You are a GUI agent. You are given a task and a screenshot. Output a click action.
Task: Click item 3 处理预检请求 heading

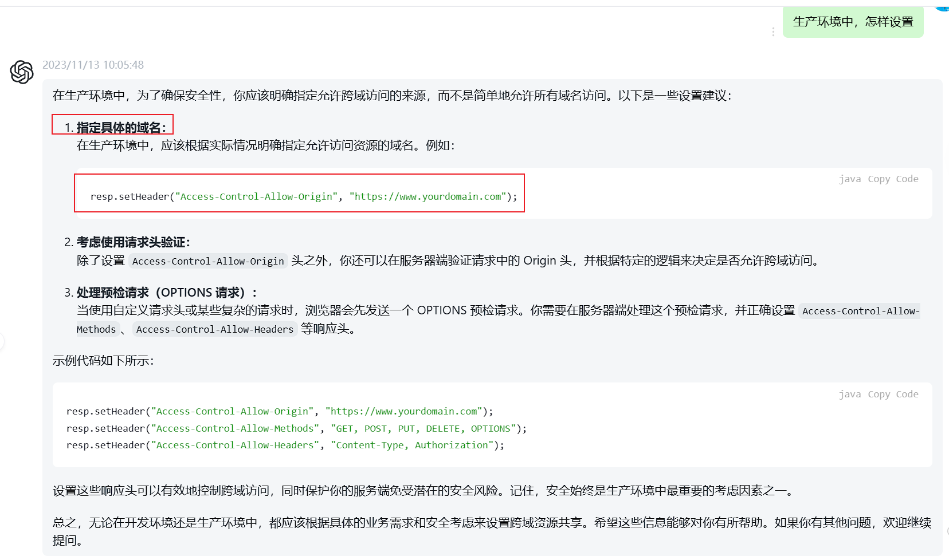(x=166, y=292)
